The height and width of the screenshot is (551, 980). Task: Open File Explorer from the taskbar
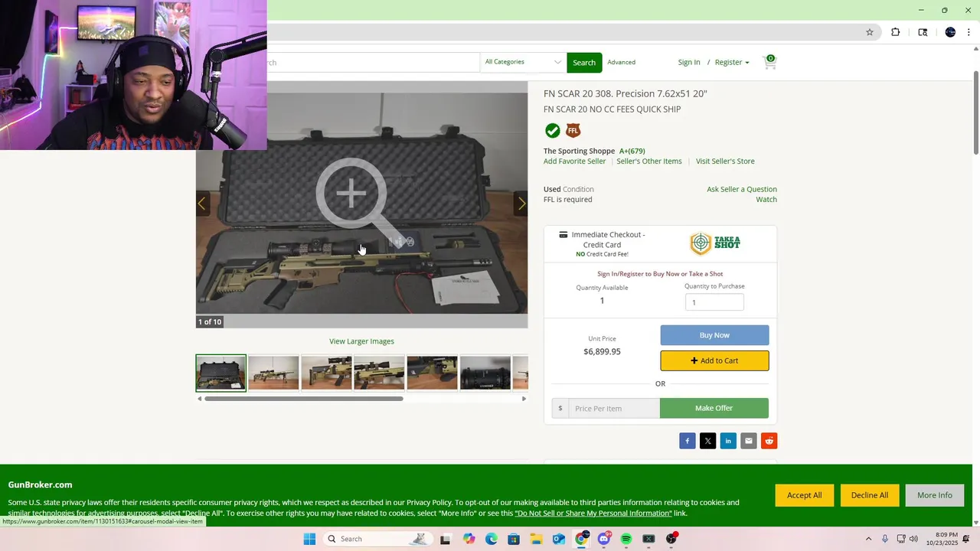point(537,539)
